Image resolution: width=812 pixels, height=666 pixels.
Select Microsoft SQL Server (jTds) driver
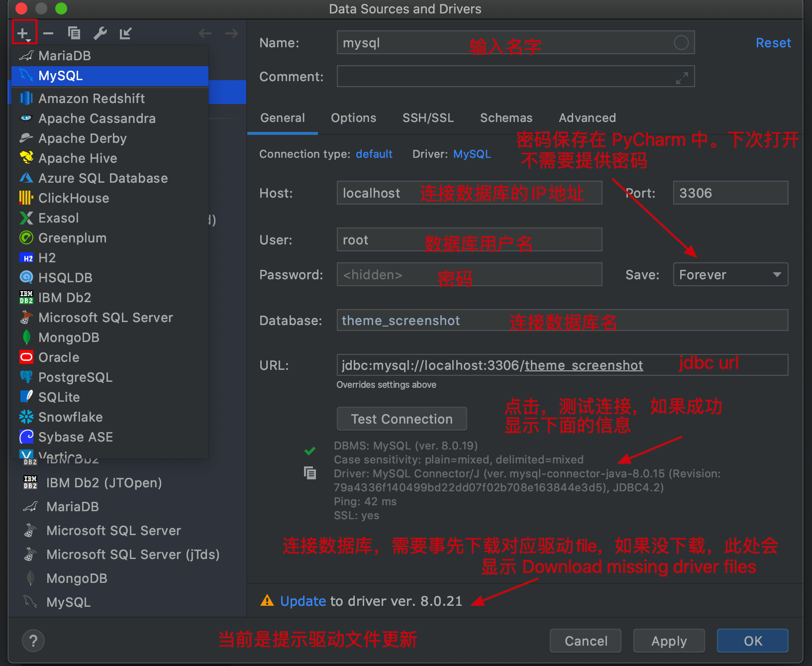(x=127, y=555)
